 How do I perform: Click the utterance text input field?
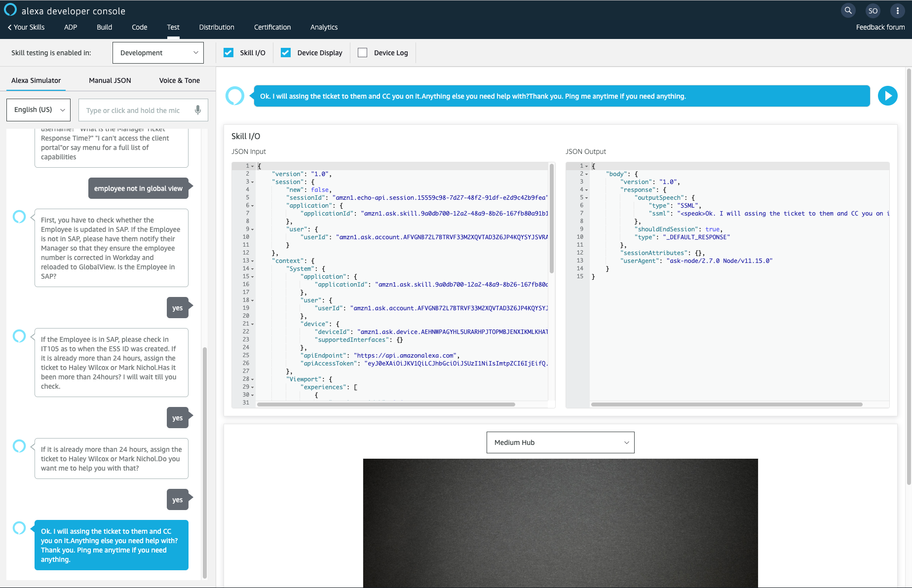click(143, 110)
